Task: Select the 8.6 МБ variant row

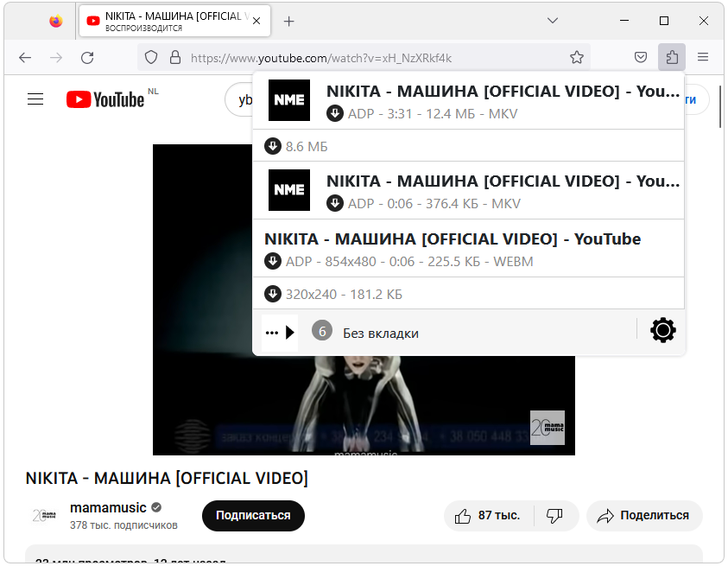Action: coord(468,146)
